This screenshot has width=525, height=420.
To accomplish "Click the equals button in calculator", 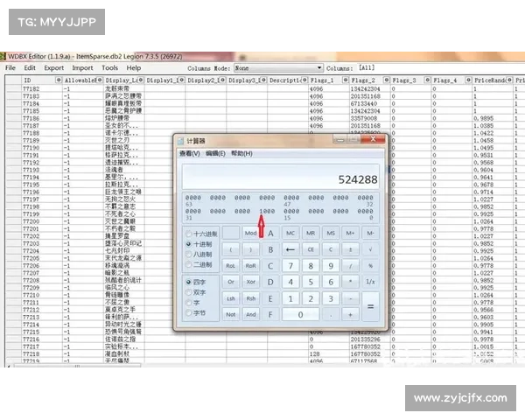I will [369, 305].
